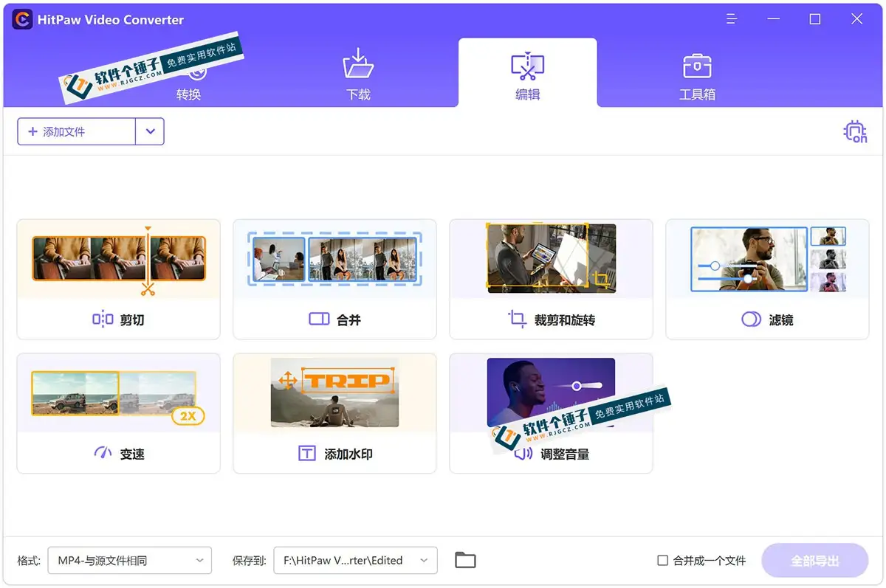Select the 添加水印 (Add Watermark) tool
Viewport: 886px width, 588px height.
(334, 413)
